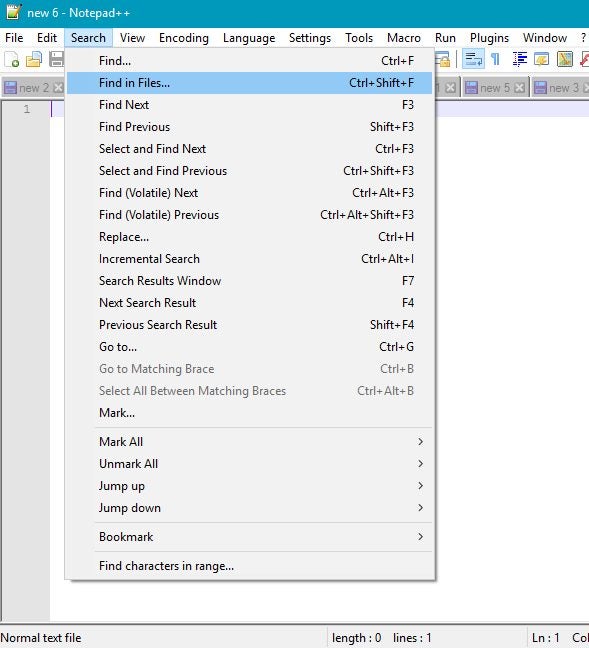Image resolution: width=589 pixels, height=648 pixels.
Task: Click the Save floppy-disk toolbar icon
Action: pyautogui.click(x=56, y=59)
